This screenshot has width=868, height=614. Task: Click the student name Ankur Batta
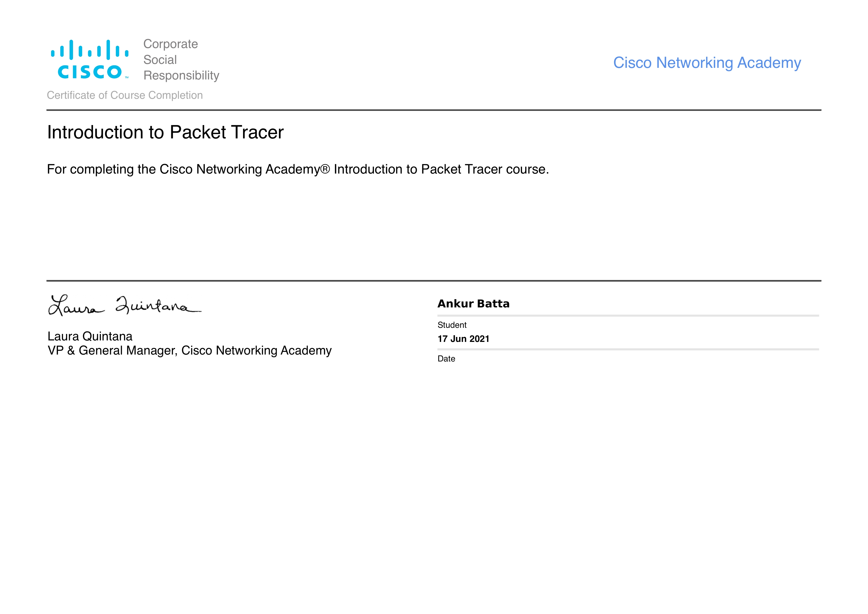point(473,304)
